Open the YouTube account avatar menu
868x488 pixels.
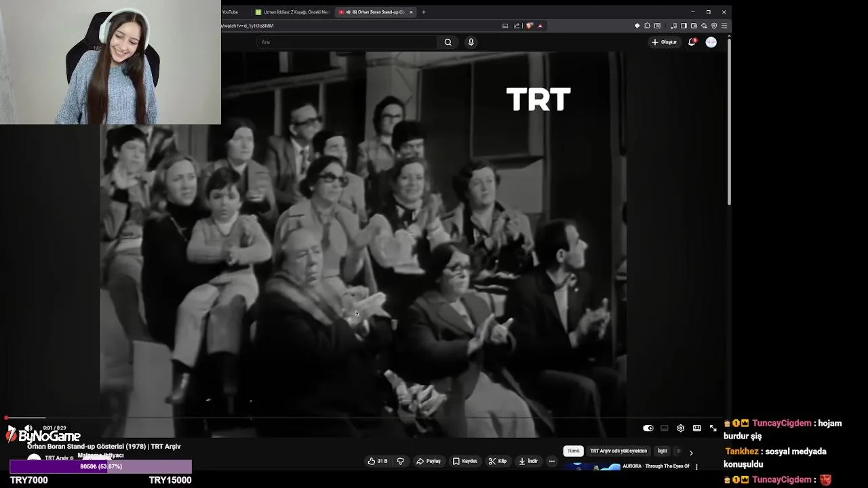(x=711, y=42)
